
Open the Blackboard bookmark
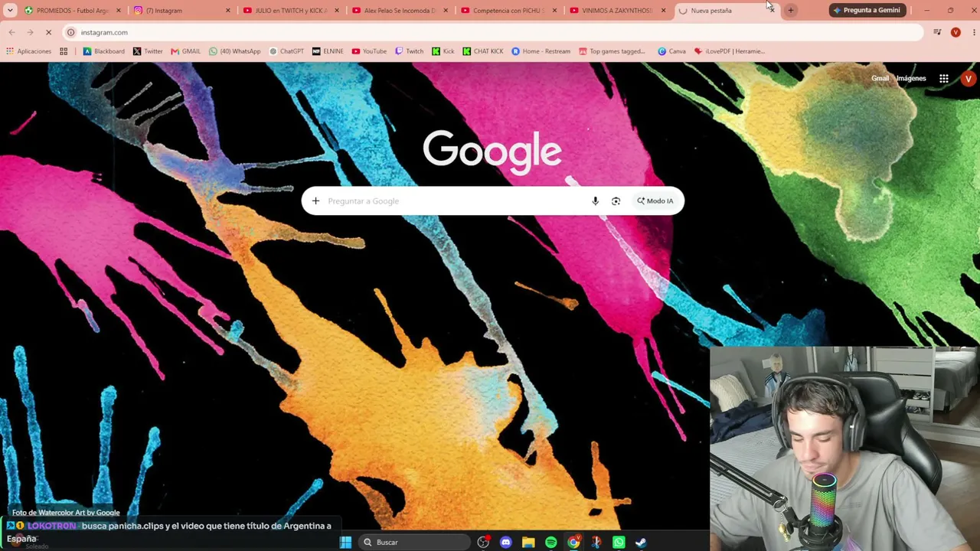(x=104, y=51)
